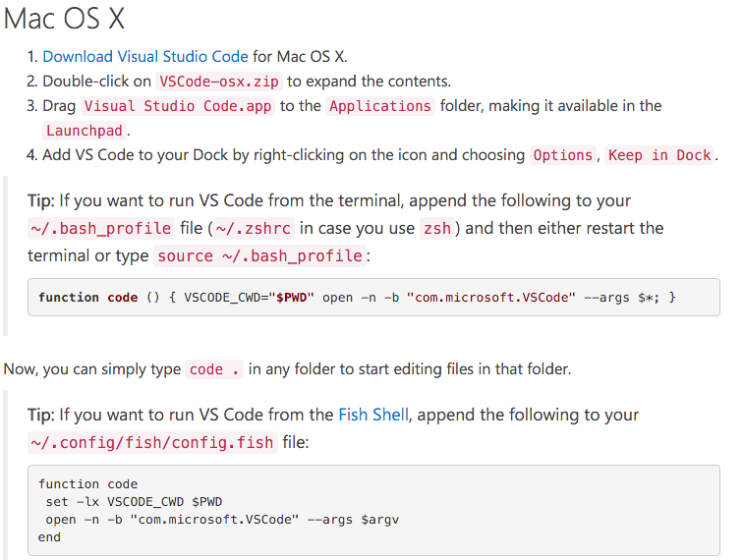Open the Download Visual Studio Code link
The image size is (743, 560).
[145, 56]
